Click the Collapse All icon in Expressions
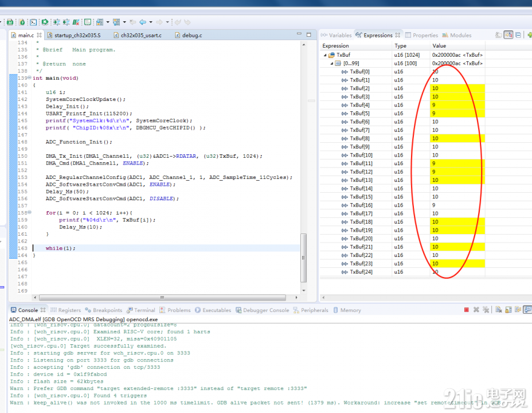 (x=518, y=35)
